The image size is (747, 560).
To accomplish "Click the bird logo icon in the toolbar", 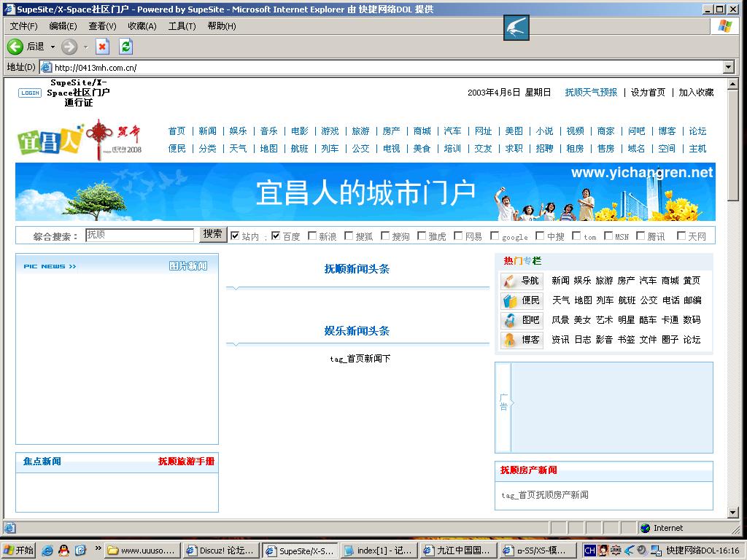I will 516,28.
